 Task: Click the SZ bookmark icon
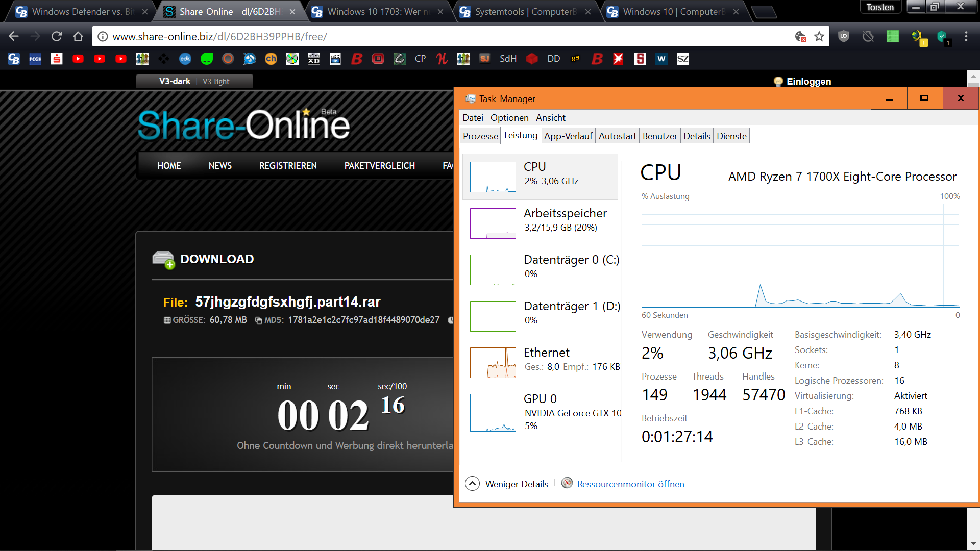tap(682, 59)
